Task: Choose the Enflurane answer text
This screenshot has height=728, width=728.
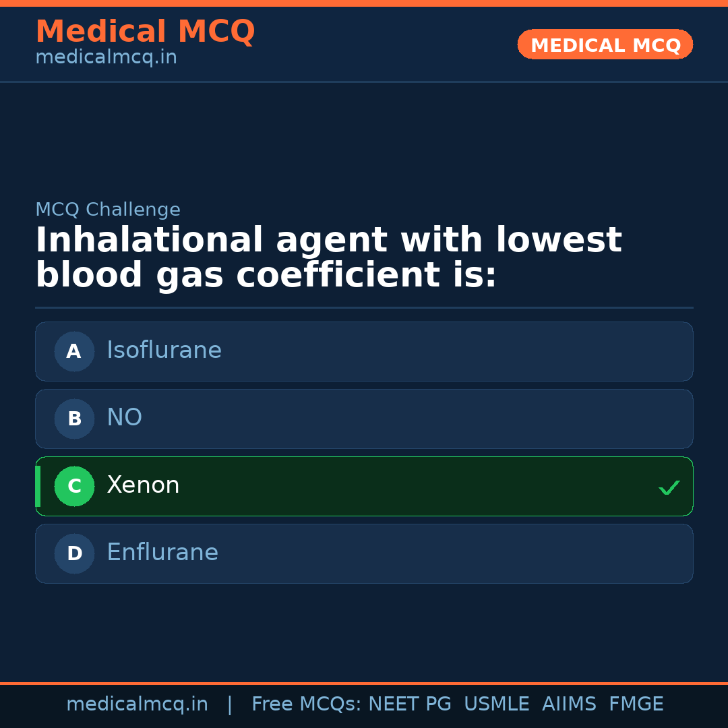Action: click(162, 553)
